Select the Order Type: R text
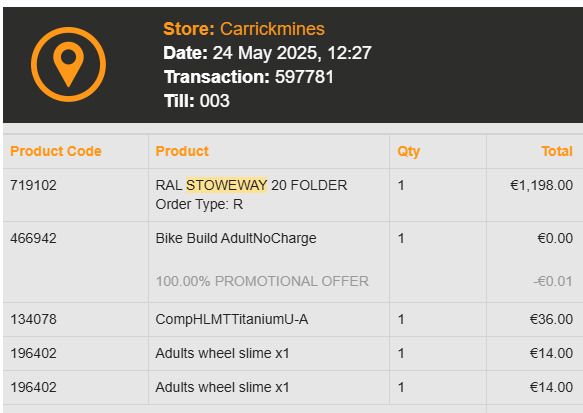Image resolution: width=583 pixels, height=413 pixels. pyautogui.click(x=199, y=204)
